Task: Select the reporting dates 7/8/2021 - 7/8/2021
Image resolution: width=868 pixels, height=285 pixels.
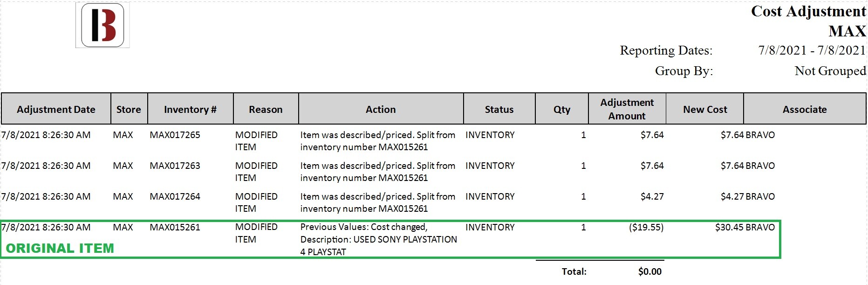Action: pos(812,50)
